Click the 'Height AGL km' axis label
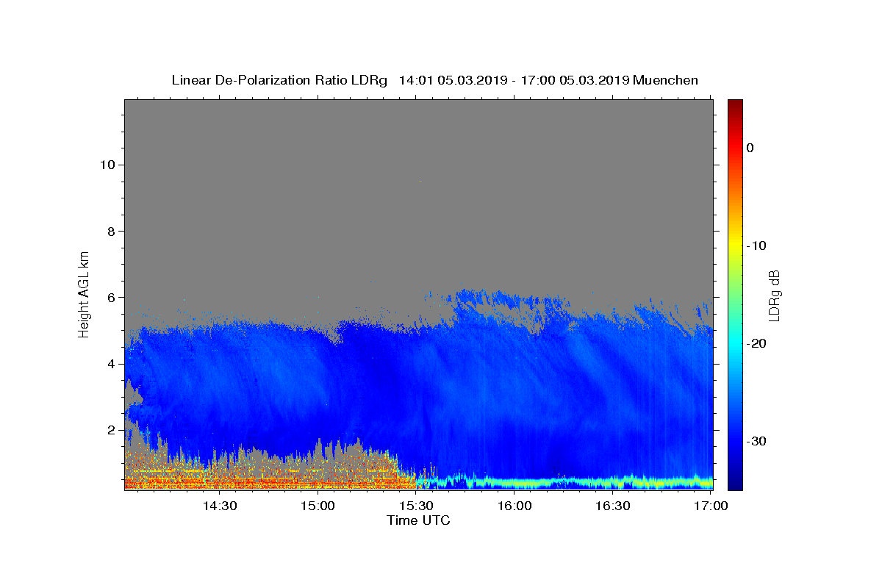882x588 pixels. point(84,293)
